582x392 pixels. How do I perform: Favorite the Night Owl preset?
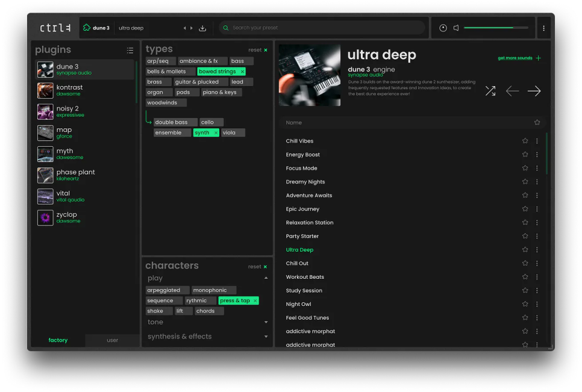(525, 303)
